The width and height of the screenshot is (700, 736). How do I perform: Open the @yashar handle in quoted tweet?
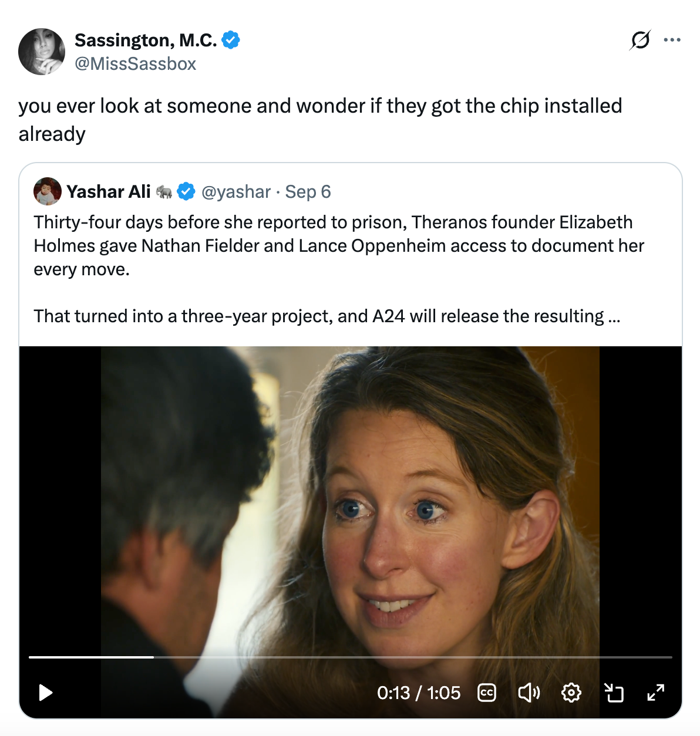click(x=236, y=191)
